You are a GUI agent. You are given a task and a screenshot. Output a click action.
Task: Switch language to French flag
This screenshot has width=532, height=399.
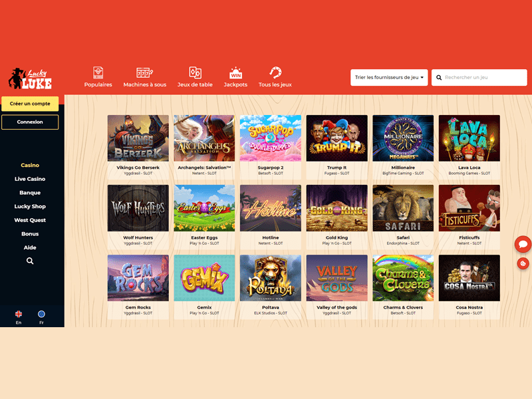[41, 314]
